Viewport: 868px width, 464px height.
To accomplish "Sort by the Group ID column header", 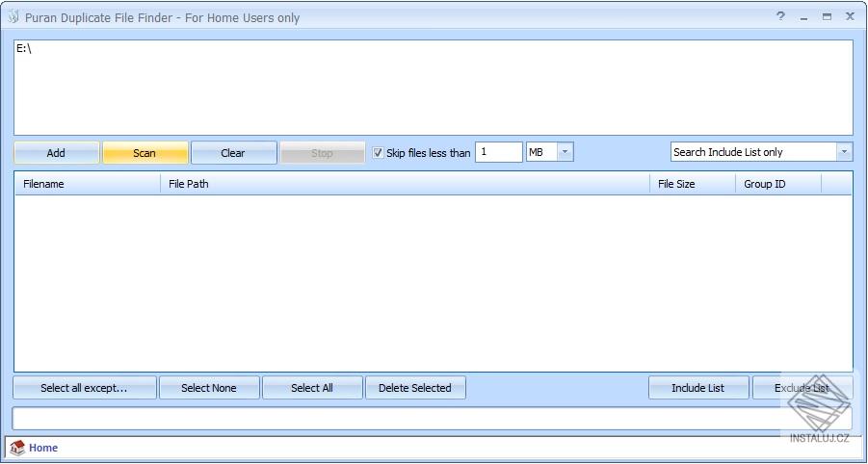I will 778,184.
